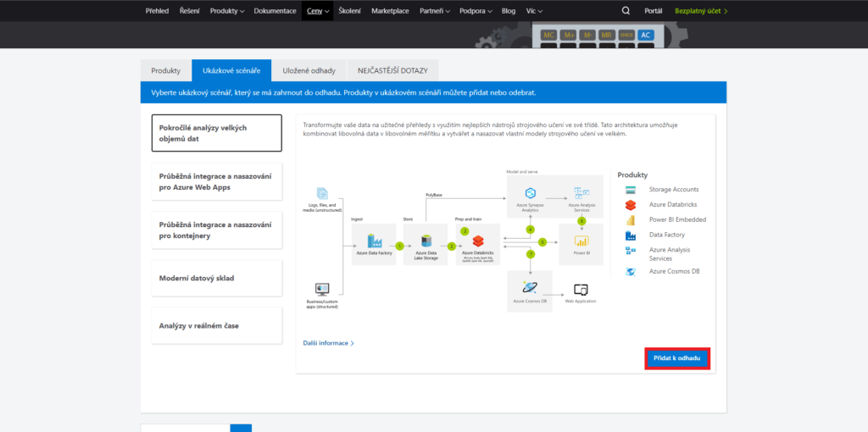Image resolution: width=868 pixels, height=432 pixels.
Task: Click the Azure Data Lake Storage diagram icon
Action: pyautogui.click(x=426, y=241)
